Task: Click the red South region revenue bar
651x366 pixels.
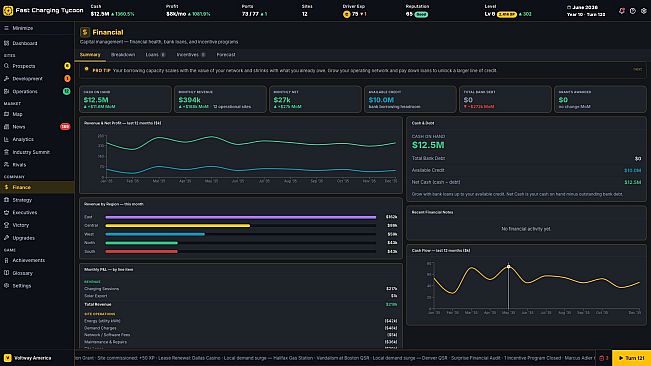Action: [x=142, y=251]
